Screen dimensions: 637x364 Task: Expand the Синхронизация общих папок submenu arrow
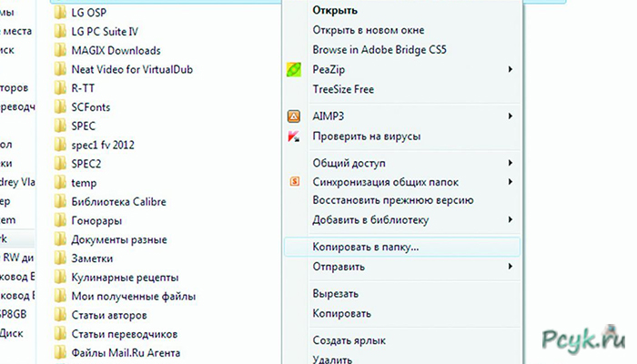(511, 182)
